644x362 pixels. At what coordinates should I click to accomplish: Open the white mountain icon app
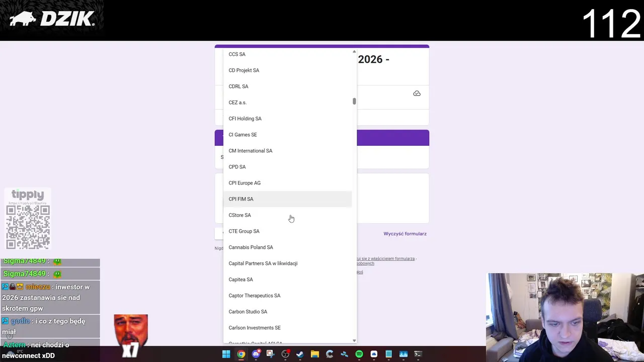point(374,354)
